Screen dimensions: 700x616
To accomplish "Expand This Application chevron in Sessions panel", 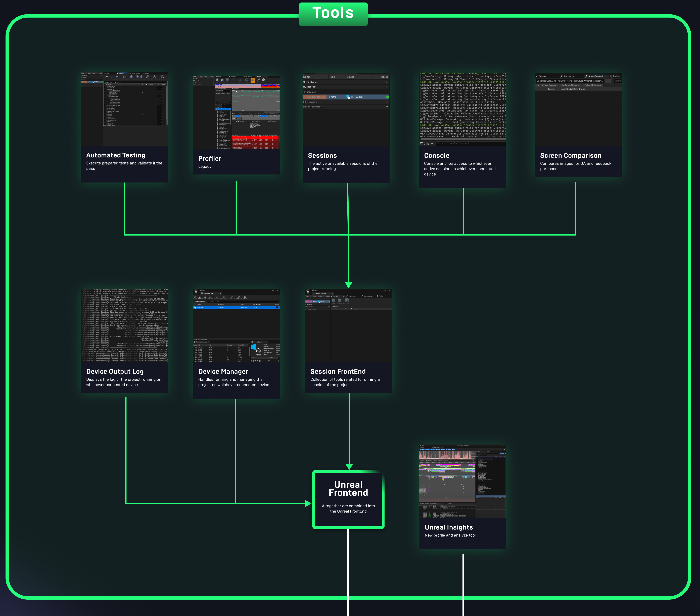I will coord(387,82).
